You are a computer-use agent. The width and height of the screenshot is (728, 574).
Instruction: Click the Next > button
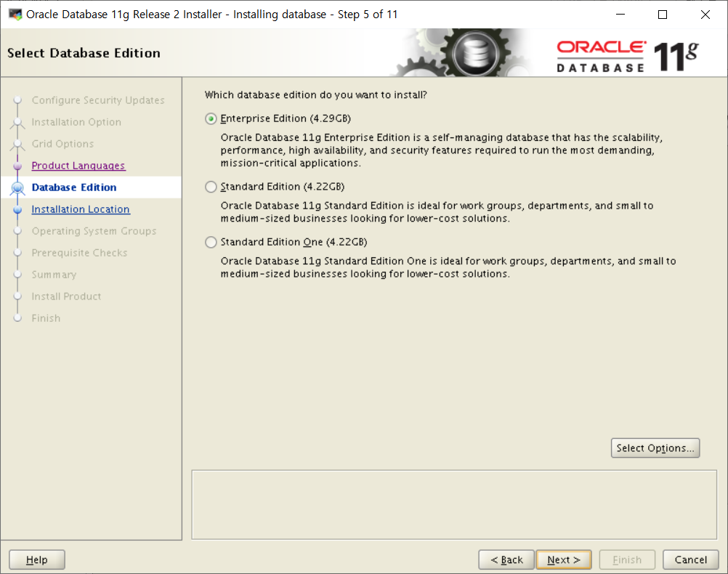pos(564,559)
